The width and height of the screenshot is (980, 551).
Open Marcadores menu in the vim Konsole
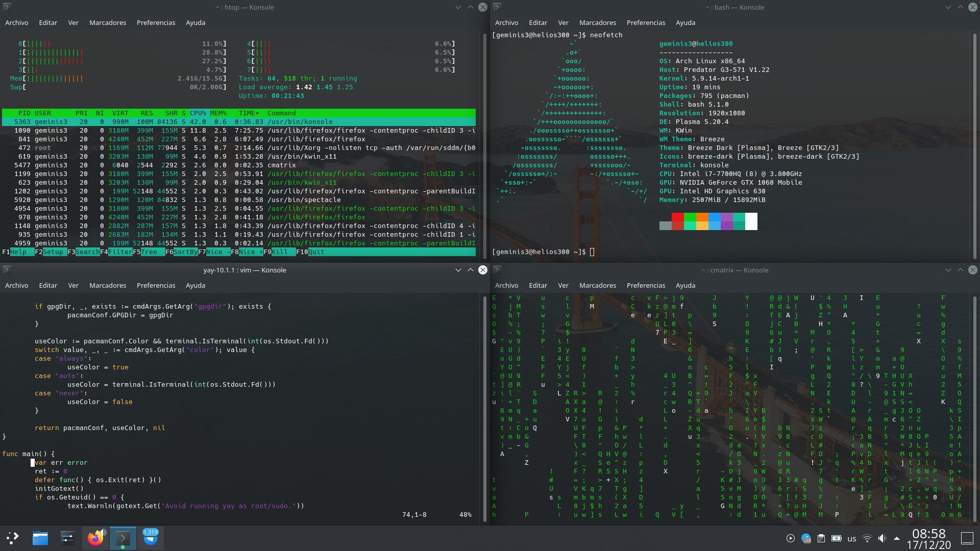click(107, 285)
